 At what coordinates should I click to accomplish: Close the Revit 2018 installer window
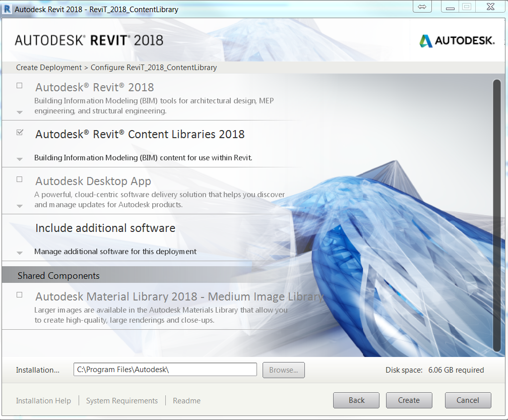tap(490, 7)
